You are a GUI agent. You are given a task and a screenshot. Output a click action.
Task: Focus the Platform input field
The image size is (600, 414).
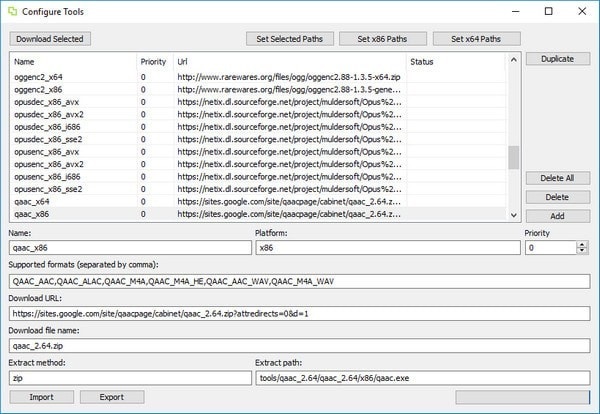coord(388,248)
